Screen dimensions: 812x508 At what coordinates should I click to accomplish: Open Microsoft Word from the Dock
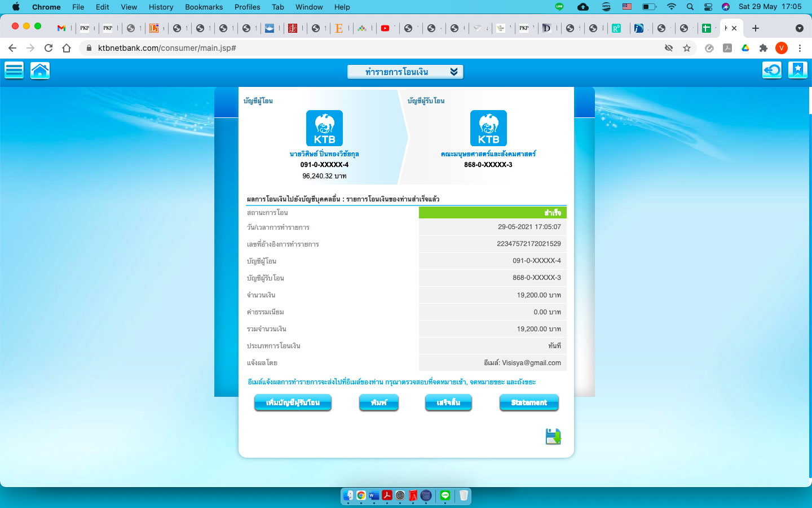[x=374, y=495]
